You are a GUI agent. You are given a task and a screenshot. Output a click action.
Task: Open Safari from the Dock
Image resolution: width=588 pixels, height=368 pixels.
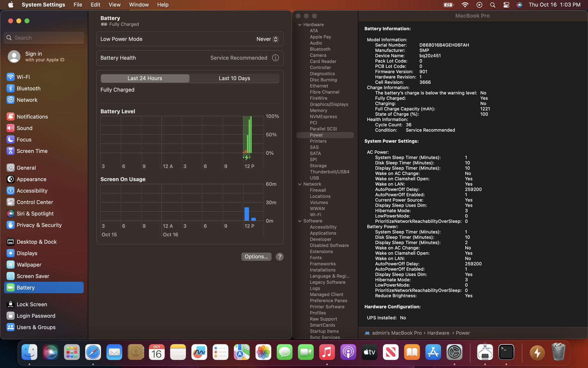[x=93, y=352]
